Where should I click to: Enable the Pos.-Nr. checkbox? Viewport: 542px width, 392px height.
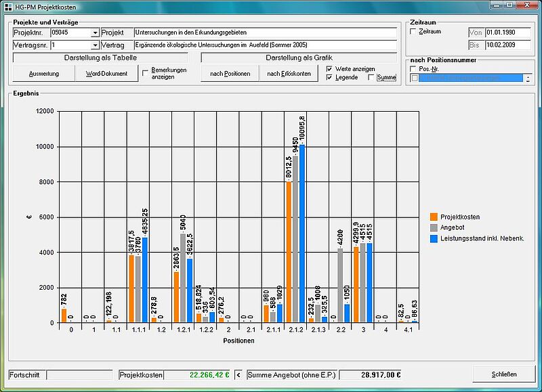tap(414, 69)
